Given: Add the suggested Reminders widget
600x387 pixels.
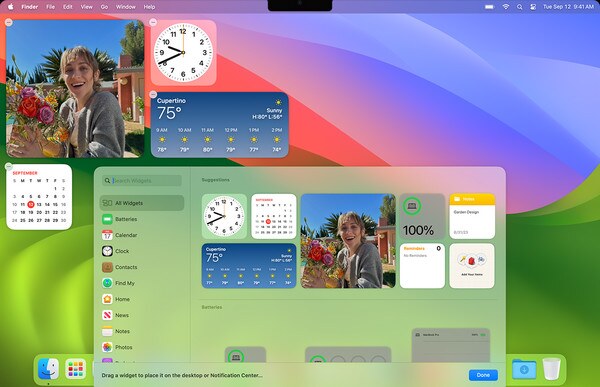Looking at the screenshot, I should coord(422,266).
